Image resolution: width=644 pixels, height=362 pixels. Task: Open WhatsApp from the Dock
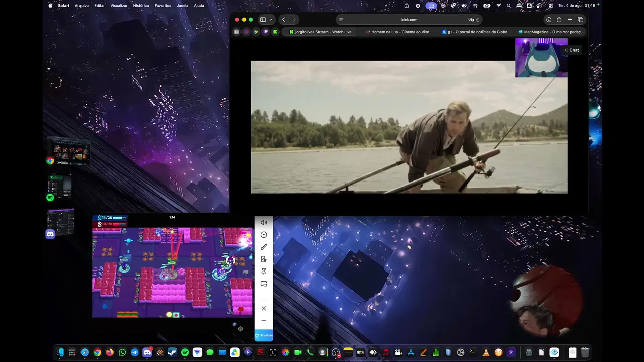click(122, 353)
